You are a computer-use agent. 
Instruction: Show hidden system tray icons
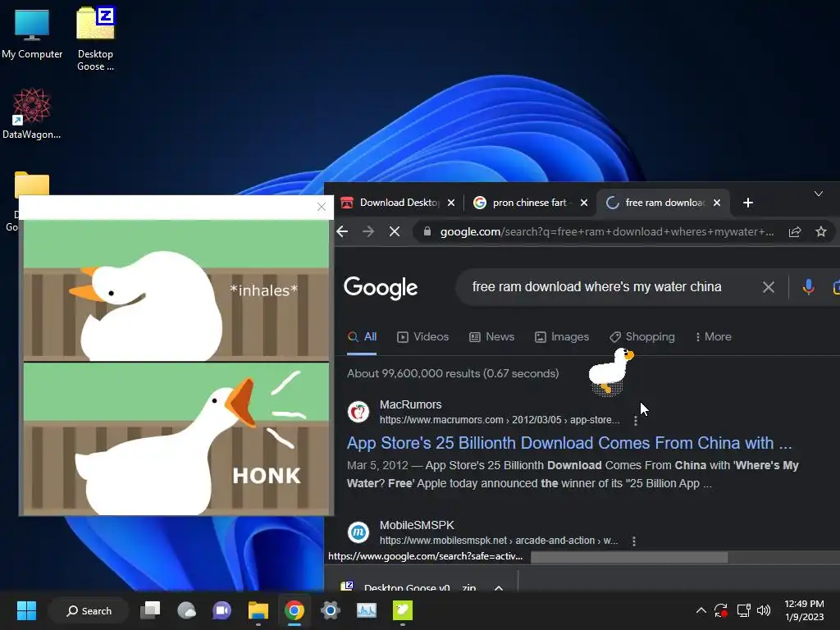pyautogui.click(x=701, y=610)
